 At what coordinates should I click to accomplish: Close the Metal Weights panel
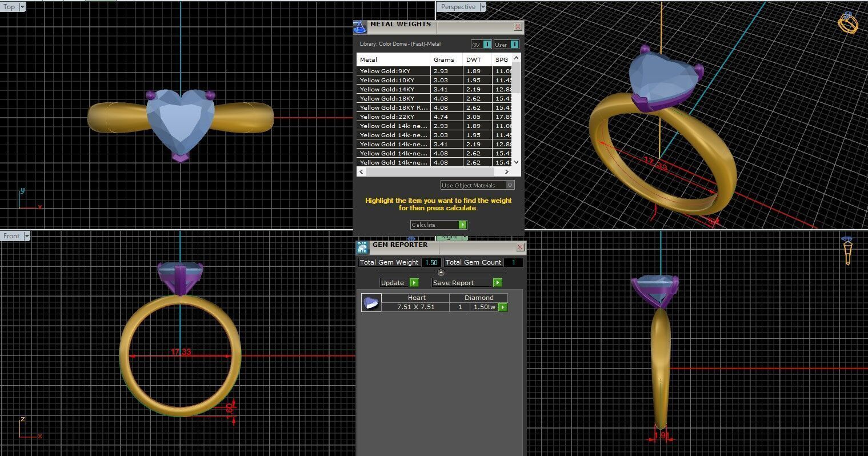518,27
